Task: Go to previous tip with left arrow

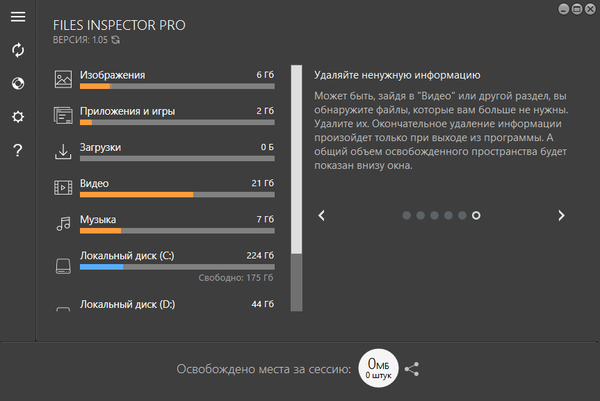Action: pos(321,215)
